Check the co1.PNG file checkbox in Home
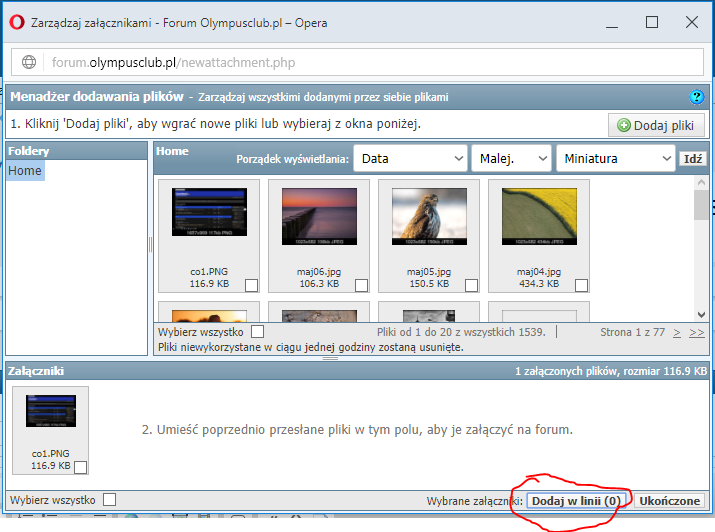The height and width of the screenshot is (532, 715). tap(251, 285)
